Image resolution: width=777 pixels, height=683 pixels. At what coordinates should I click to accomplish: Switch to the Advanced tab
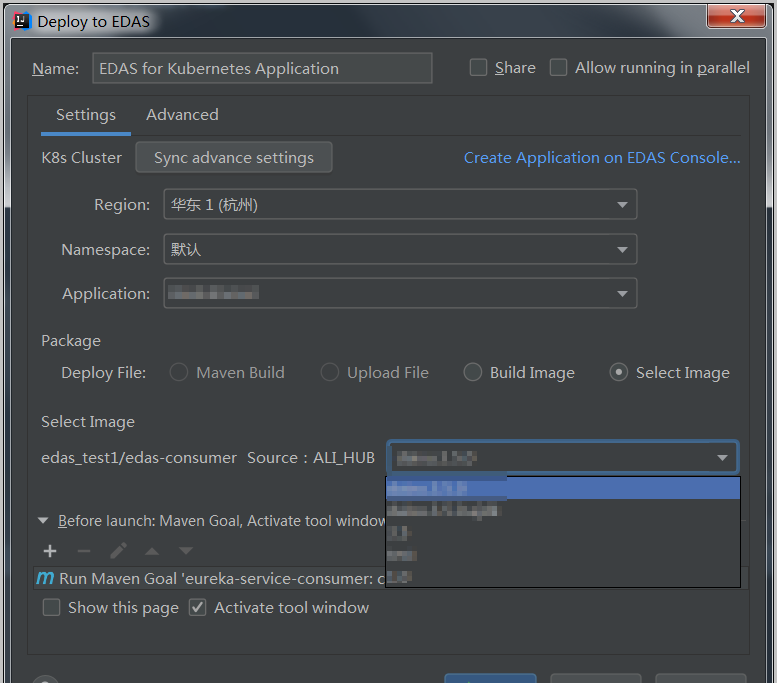182,114
